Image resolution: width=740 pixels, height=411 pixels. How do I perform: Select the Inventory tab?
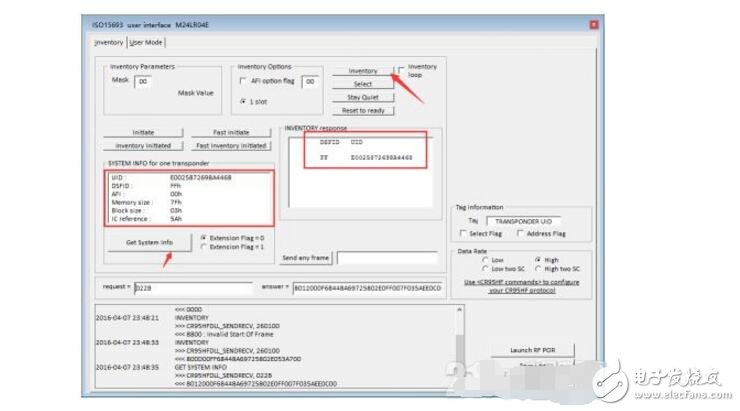(109, 43)
